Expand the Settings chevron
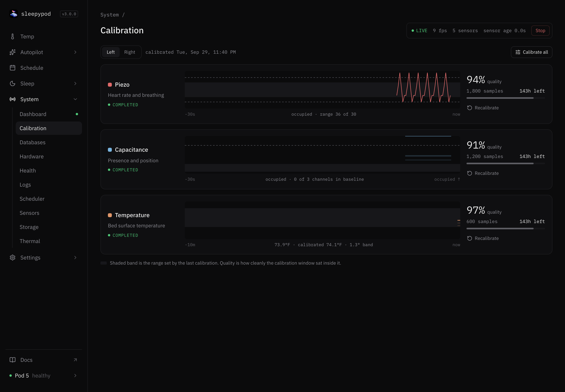The image size is (565, 392). (x=75, y=257)
